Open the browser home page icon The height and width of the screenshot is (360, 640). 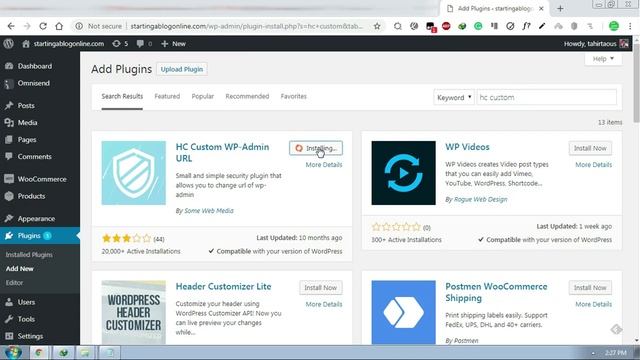[59, 26]
